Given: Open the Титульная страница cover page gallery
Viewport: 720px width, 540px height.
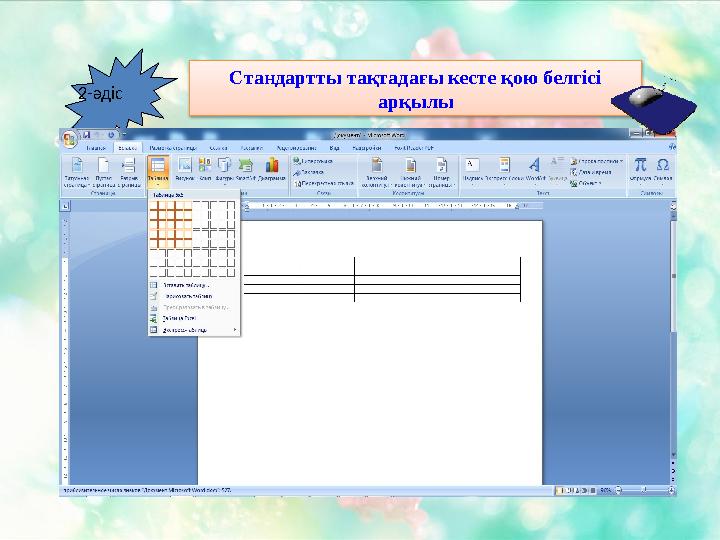Looking at the screenshot, I should point(77,172).
